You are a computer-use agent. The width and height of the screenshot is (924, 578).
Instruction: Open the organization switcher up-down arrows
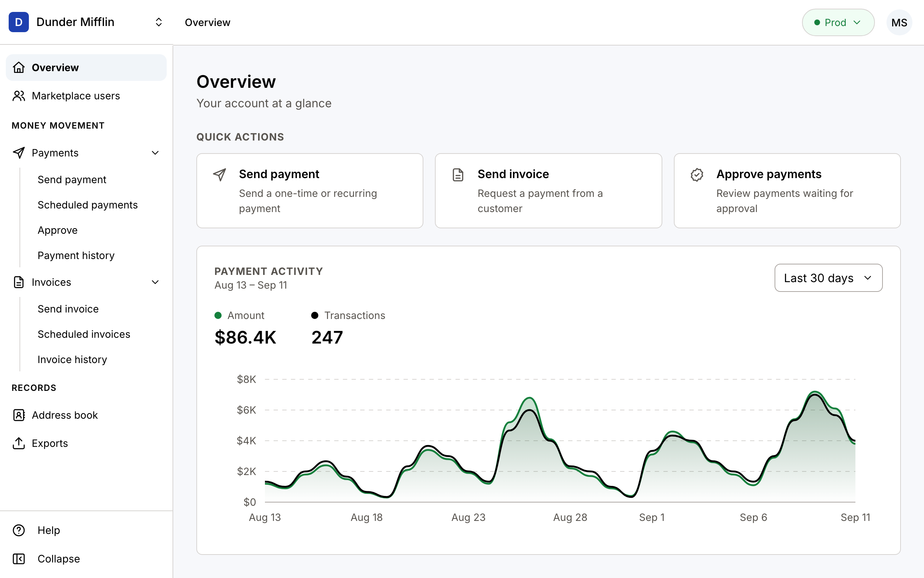click(159, 22)
